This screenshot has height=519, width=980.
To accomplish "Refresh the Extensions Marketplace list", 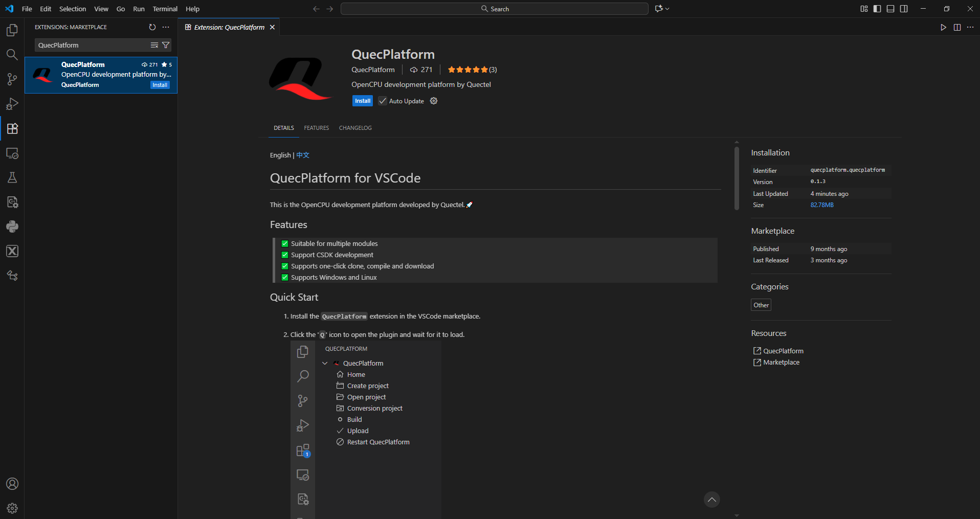I will point(152,27).
